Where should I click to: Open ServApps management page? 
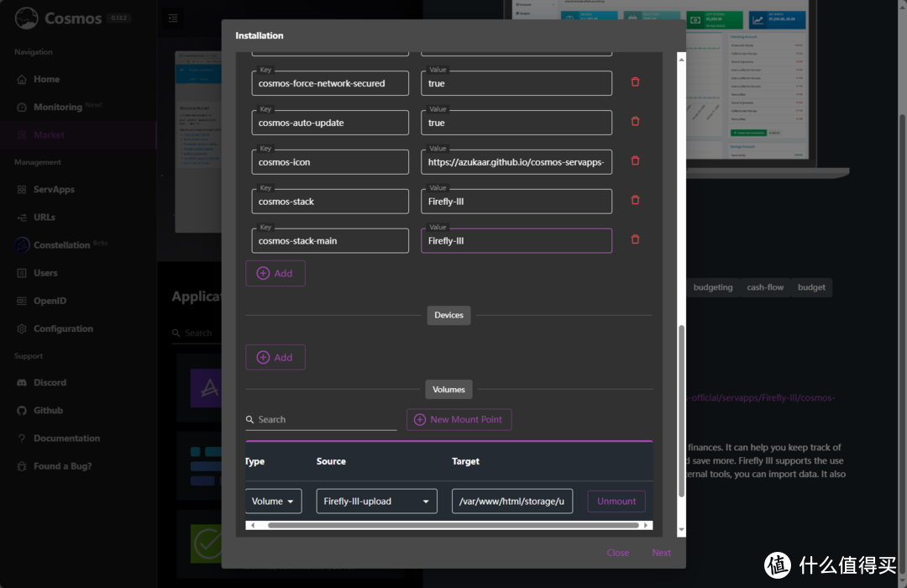tap(54, 189)
